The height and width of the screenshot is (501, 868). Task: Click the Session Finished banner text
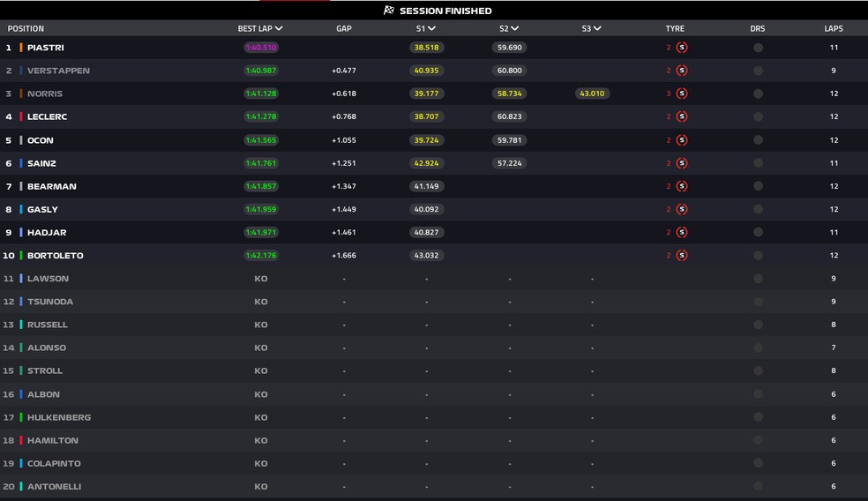coord(445,11)
